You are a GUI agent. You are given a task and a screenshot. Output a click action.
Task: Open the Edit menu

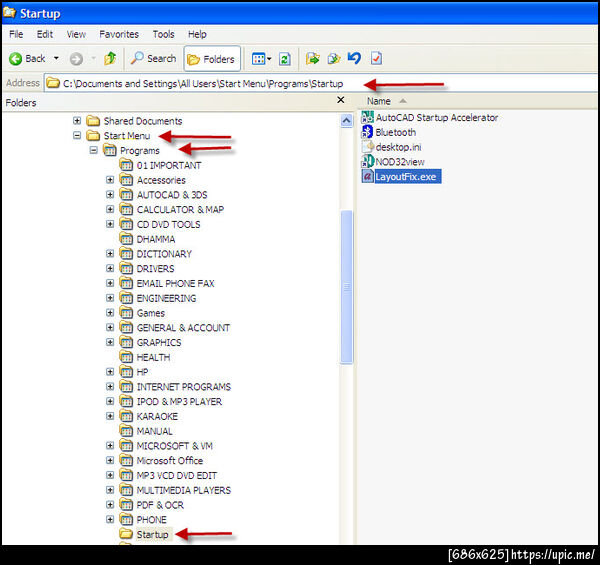click(x=45, y=34)
